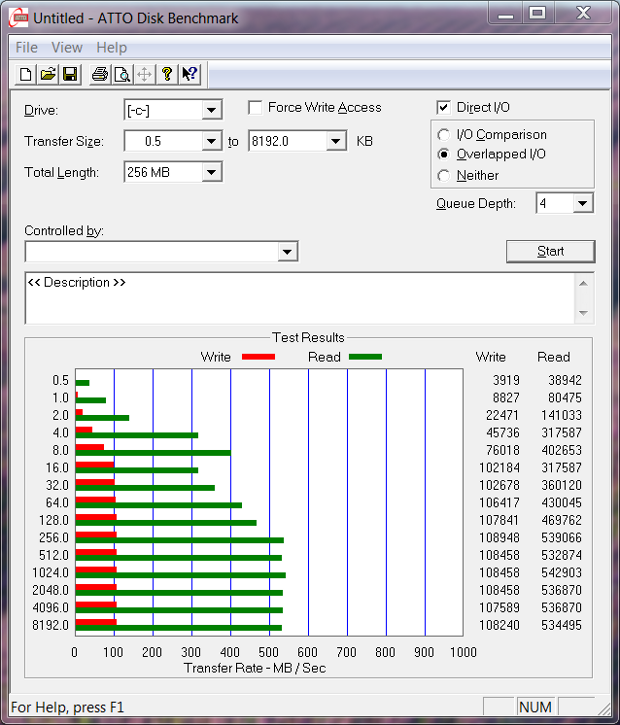This screenshot has width=620, height=725.
Task: Activate the context help arrow icon
Action: coord(189,74)
